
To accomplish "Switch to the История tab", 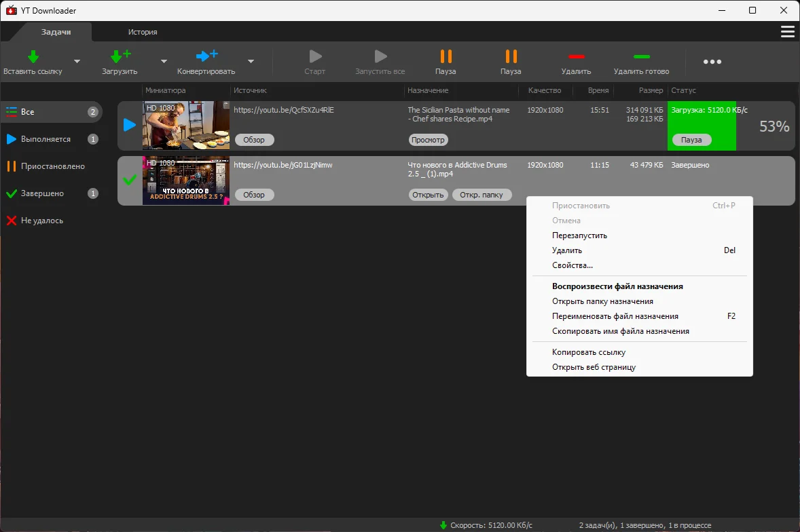I will tap(143, 32).
